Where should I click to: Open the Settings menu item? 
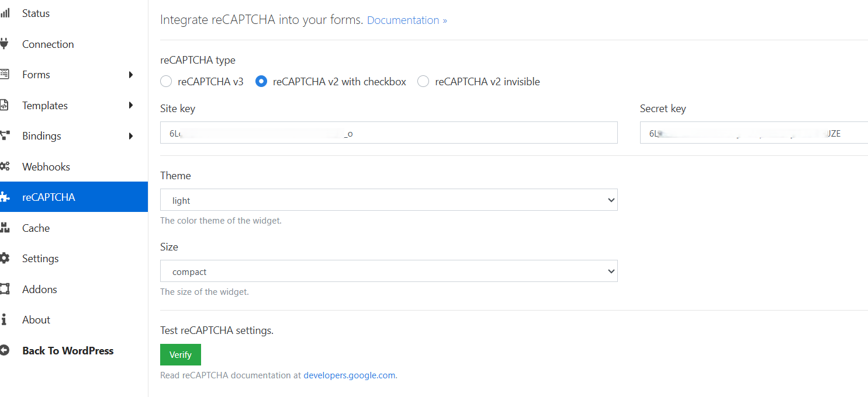pos(40,259)
